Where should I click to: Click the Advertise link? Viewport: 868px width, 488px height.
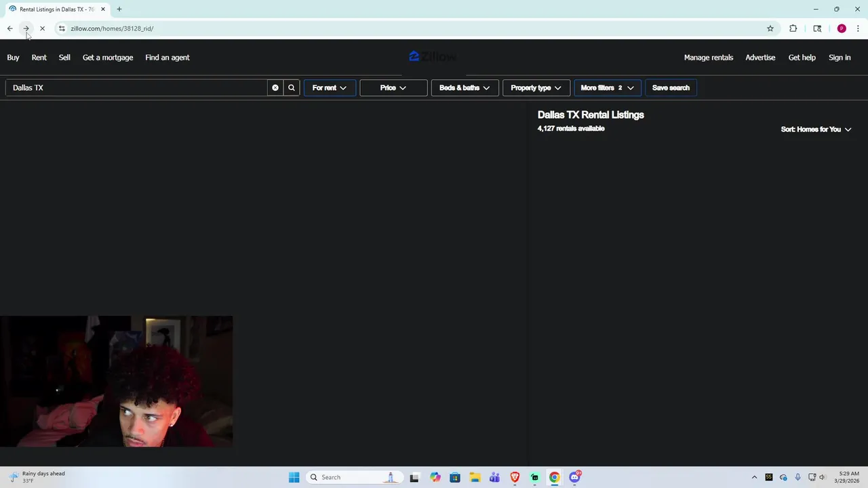pyautogui.click(x=760, y=58)
